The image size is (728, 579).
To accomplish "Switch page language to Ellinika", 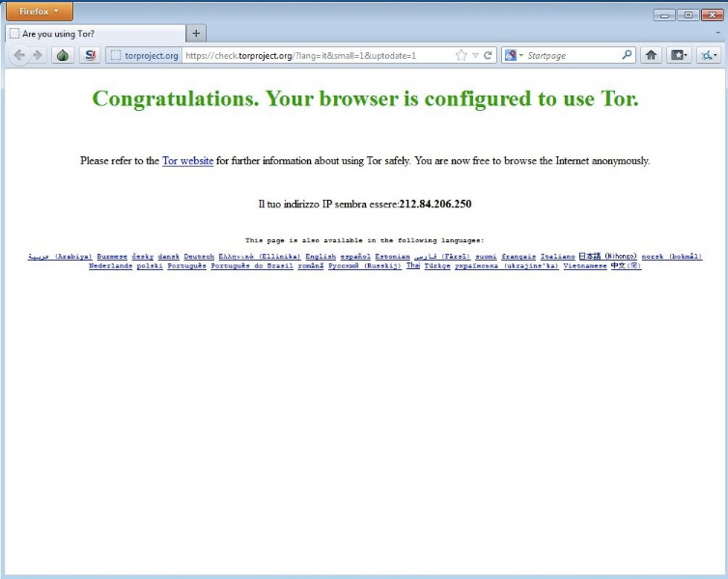I will tap(260, 256).
